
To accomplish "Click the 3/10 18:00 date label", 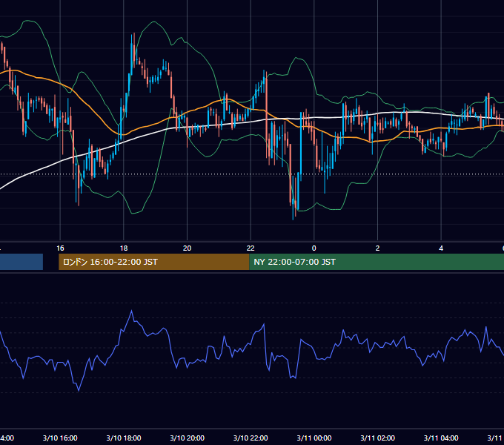I will coord(124,438).
